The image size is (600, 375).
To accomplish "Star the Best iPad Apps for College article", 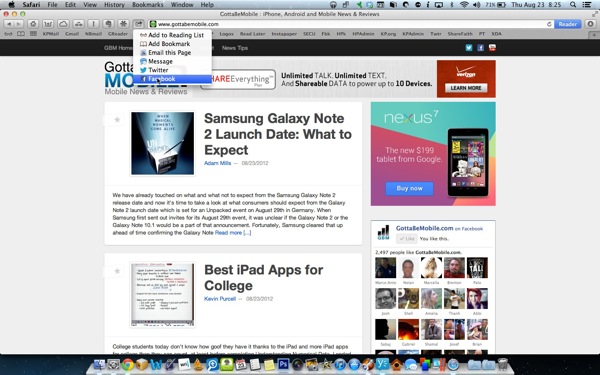I will tap(117, 271).
